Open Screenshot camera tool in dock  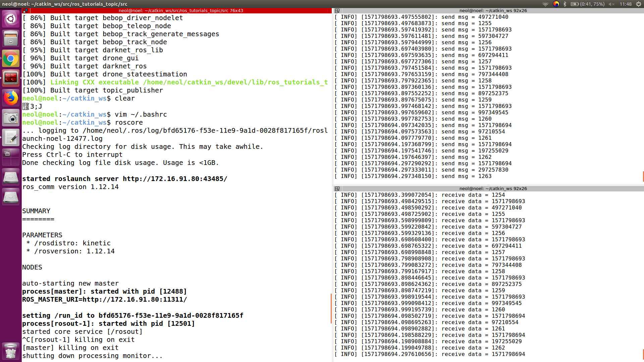[x=11, y=118]
